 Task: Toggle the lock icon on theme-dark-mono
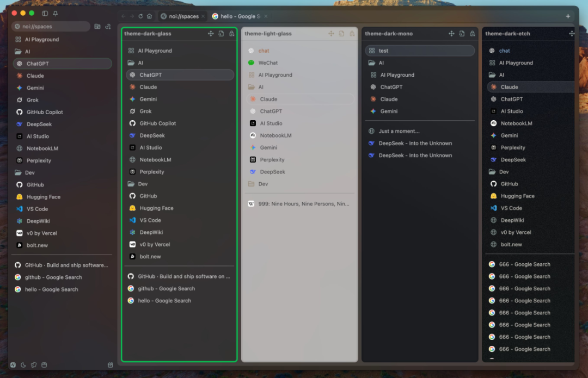click(473, 33)
